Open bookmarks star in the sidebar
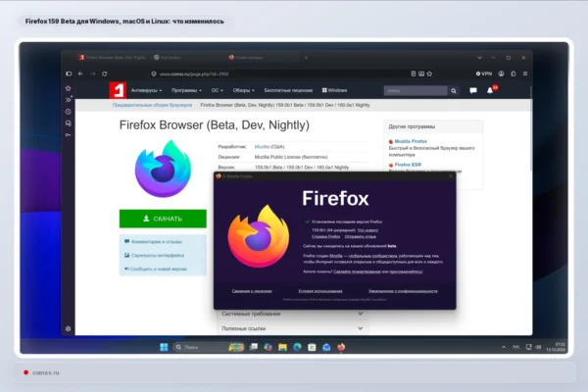The height and width of the screenshot is (392, 588). [69, 88]
